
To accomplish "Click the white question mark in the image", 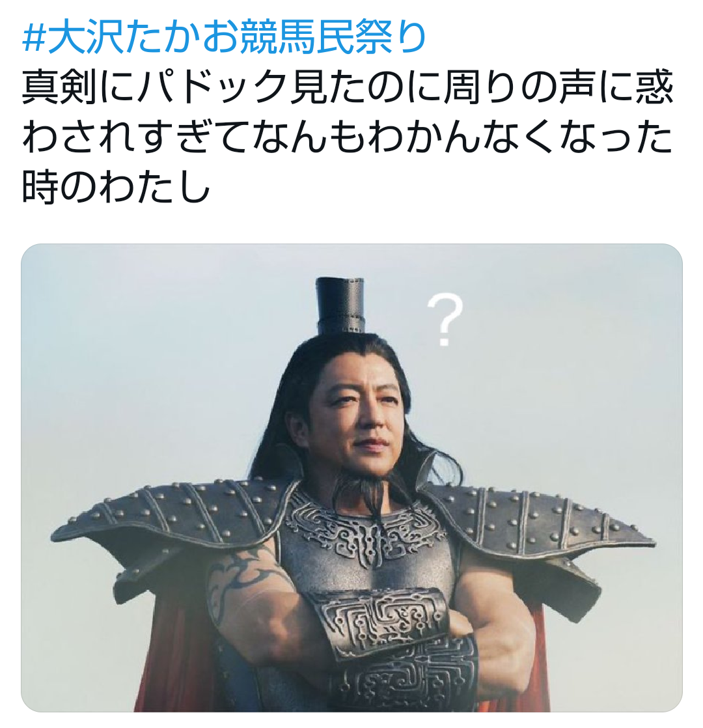I will click(445, 320).
